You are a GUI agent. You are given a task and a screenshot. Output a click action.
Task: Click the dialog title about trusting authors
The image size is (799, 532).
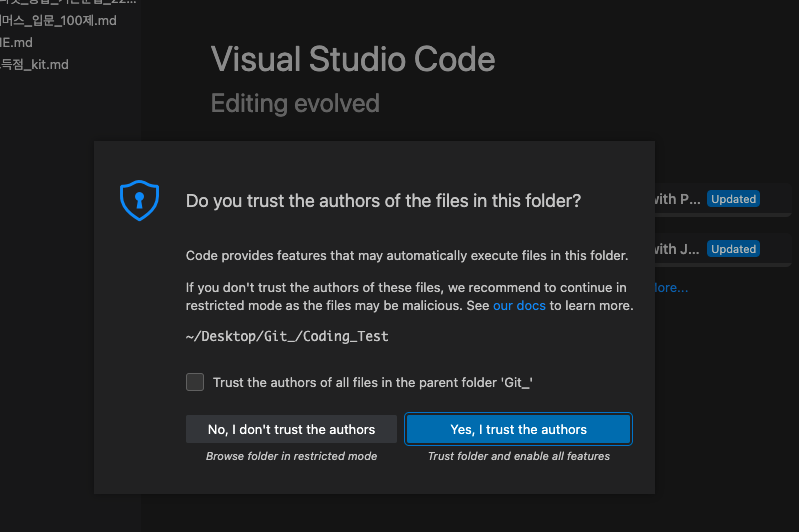click(x=383, y=201)
